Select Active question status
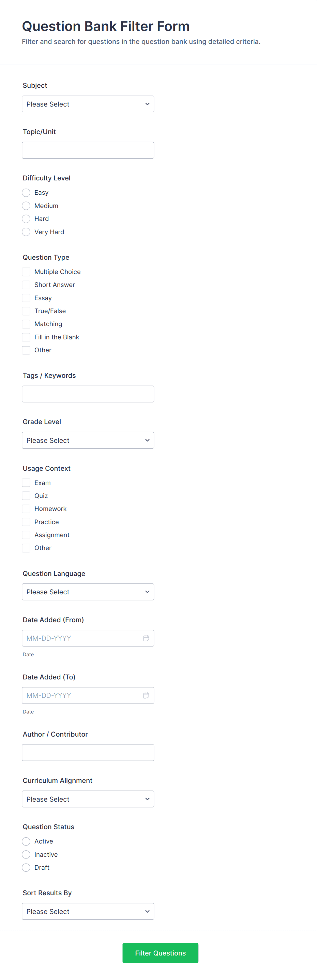The height and width of the screenshot is (980, 317). pos(26,841)
